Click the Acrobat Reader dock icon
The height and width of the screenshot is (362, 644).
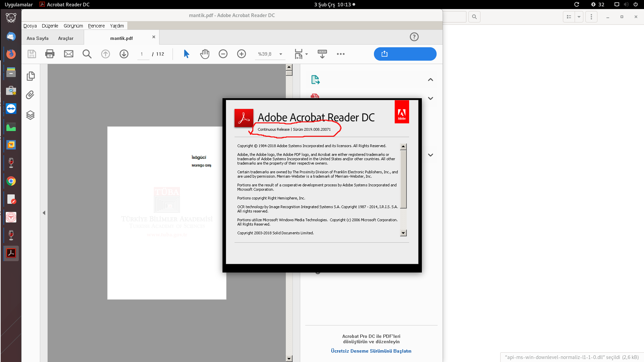pos(11,253)
